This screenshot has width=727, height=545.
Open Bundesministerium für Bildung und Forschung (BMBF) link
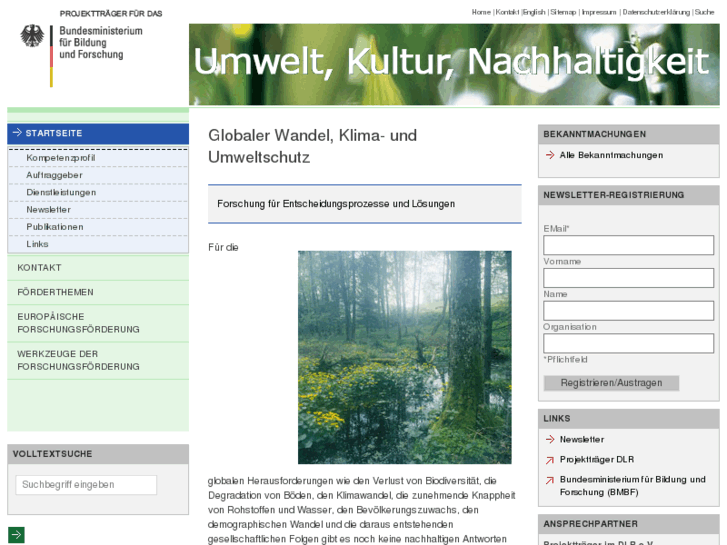(632, 486)
